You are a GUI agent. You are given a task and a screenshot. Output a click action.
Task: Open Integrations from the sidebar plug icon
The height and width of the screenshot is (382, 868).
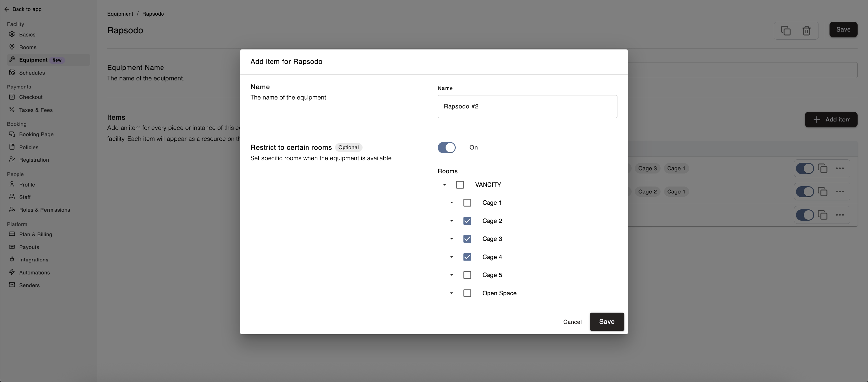(x=12, y=259)
